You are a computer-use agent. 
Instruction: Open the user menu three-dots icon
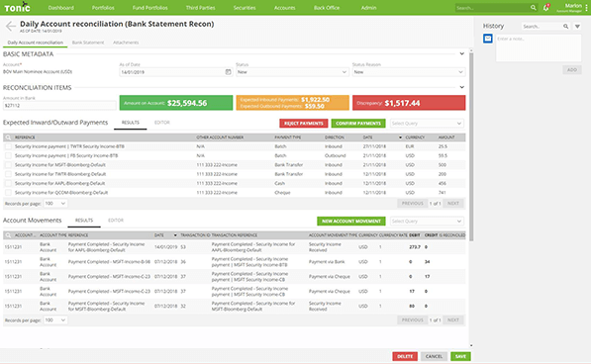coord(586,8)
